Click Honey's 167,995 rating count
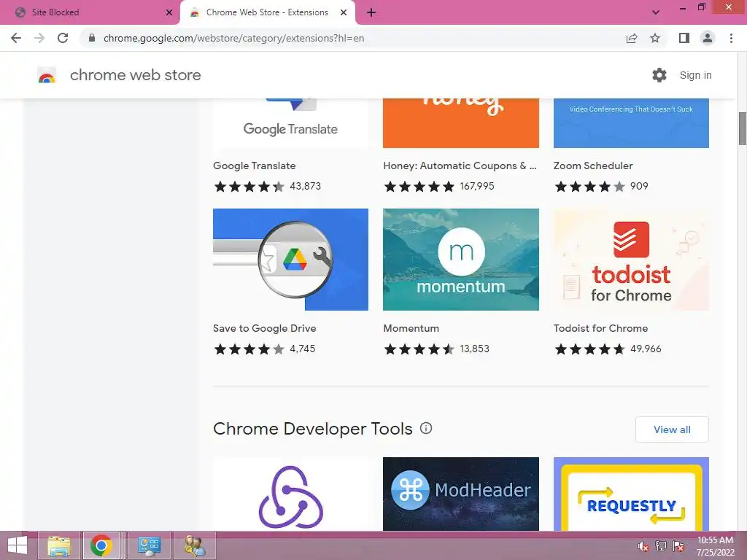 [477, 186]
